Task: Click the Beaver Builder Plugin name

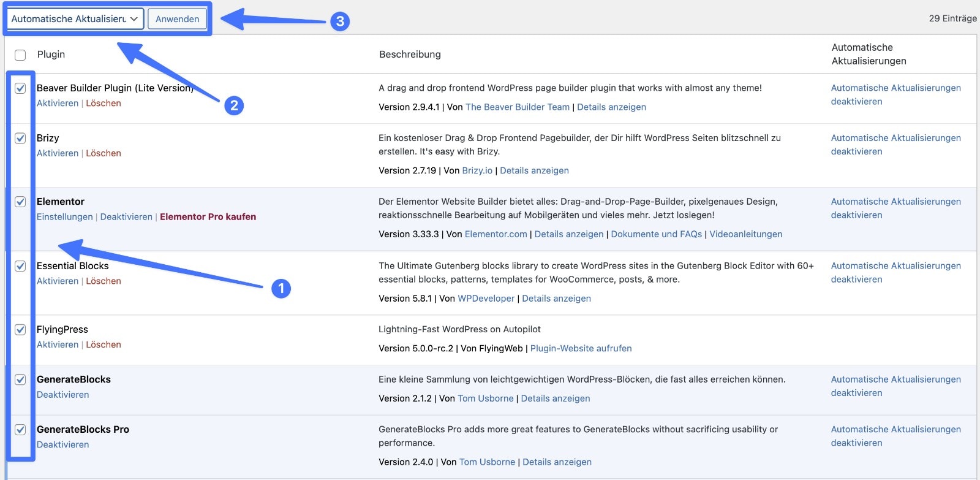Action: click(x=115, y=88)
